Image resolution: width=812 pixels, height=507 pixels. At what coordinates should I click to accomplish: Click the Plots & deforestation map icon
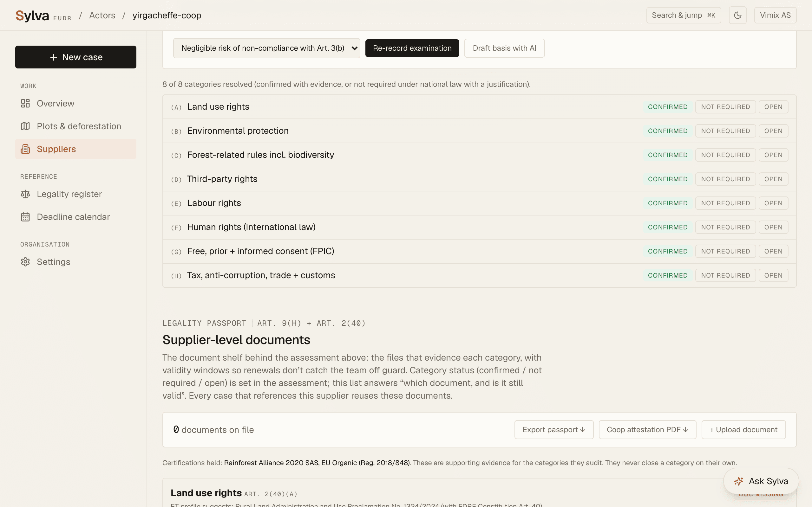[x=25, y=126]
